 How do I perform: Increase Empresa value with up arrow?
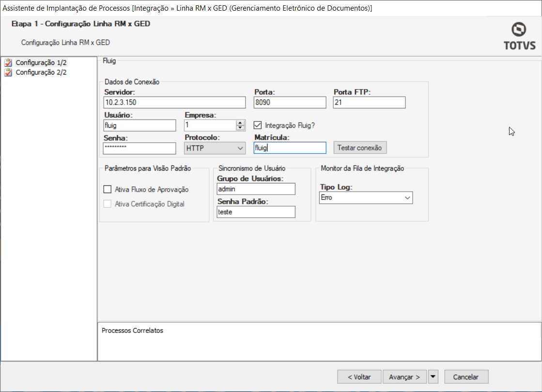pyautogui.click(x=240, y=123)
